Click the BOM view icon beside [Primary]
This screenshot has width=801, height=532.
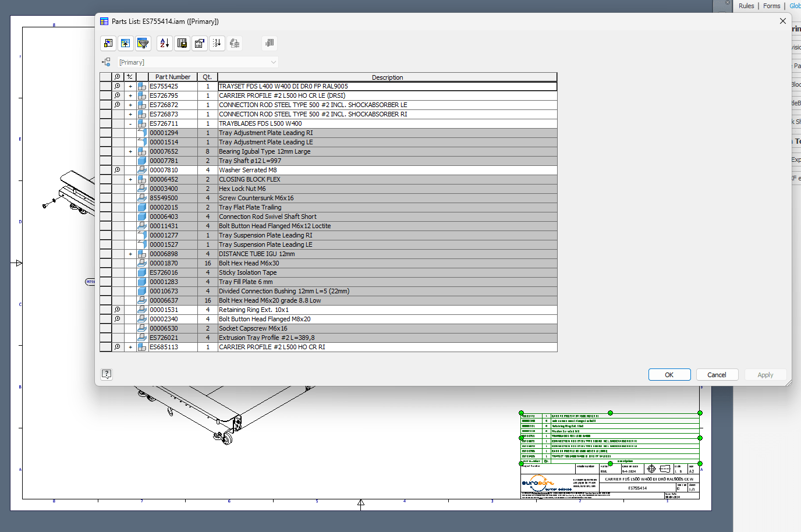click(107, 62)
